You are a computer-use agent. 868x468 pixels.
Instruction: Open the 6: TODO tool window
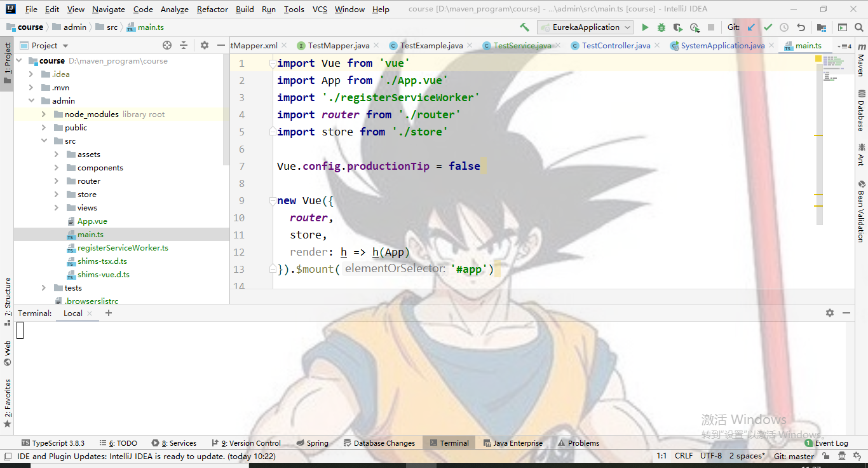118,443
